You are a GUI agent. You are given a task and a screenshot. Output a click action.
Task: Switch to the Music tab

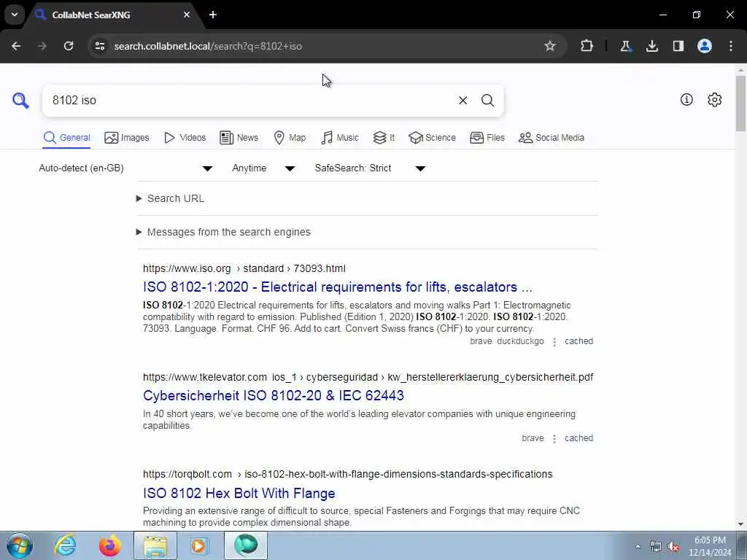point(339,138)
